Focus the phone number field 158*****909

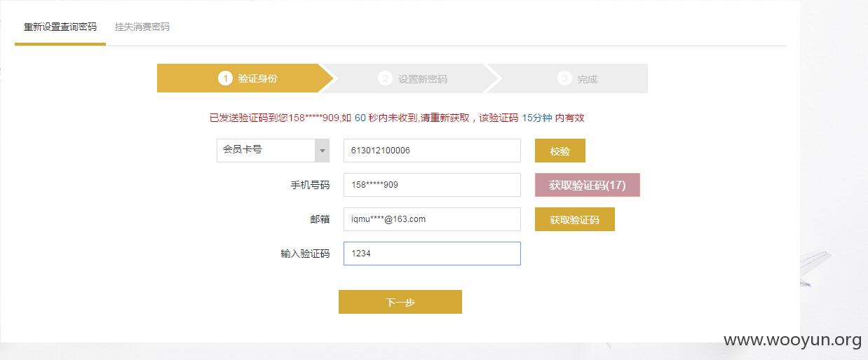[x=432, y=185]
